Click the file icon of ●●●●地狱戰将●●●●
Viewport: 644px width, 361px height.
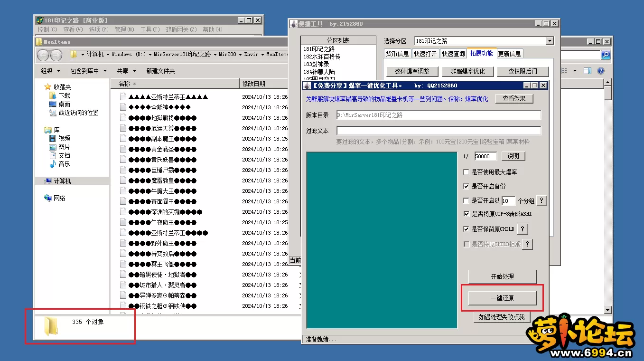pos(123,117)
